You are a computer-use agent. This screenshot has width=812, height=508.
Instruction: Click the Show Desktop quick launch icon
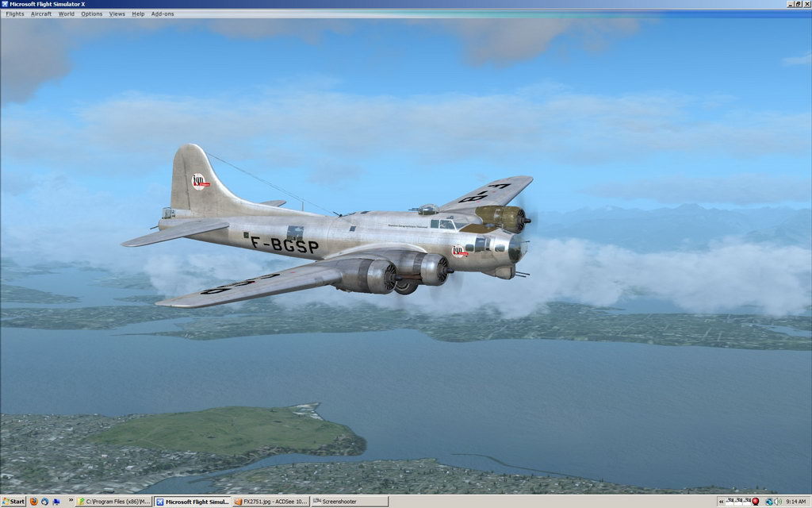tap(56, 502)
